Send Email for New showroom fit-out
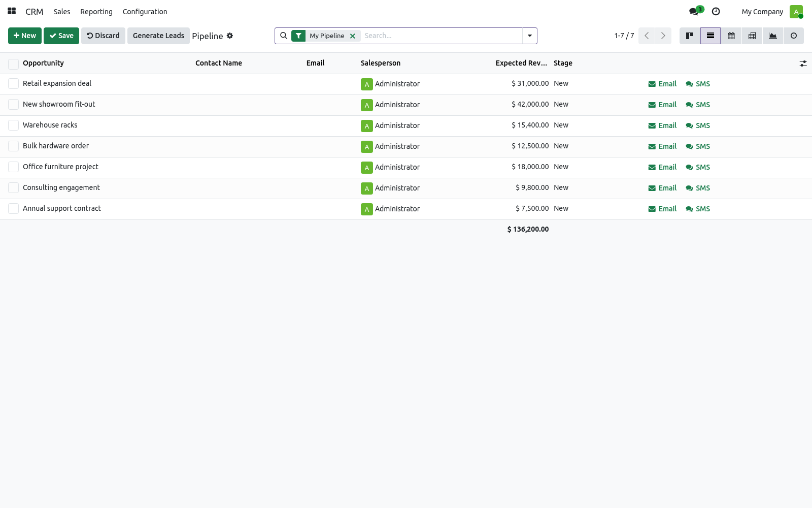The image size is (812, 508). (662, 105)
